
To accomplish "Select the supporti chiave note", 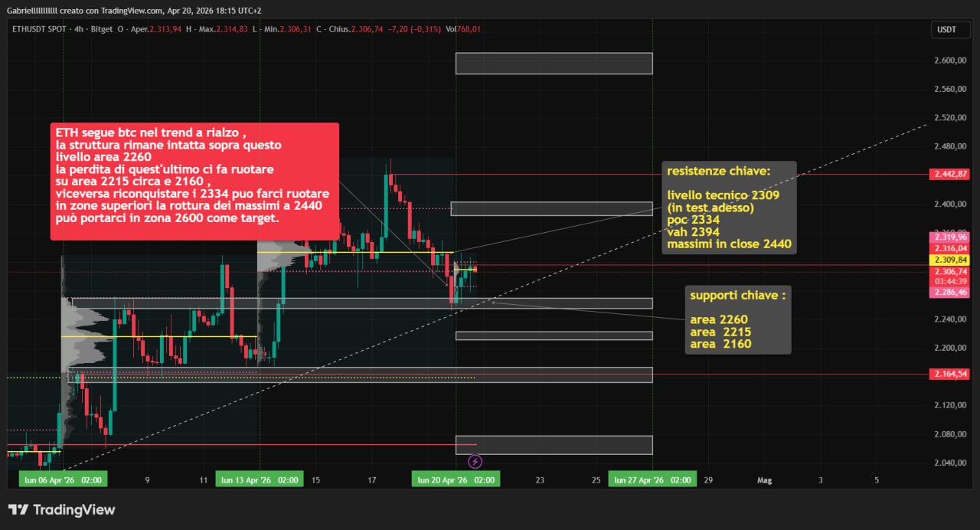I will point(737,319).
